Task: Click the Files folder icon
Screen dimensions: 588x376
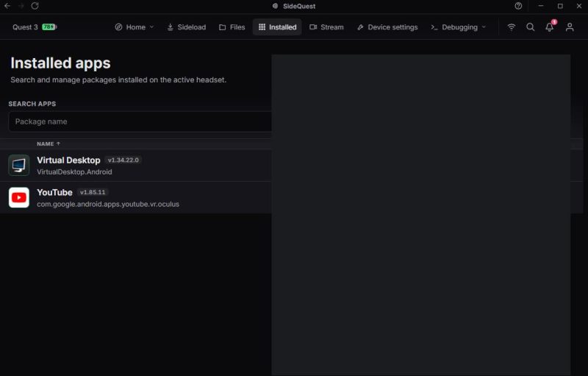Action: click(223, 27)
